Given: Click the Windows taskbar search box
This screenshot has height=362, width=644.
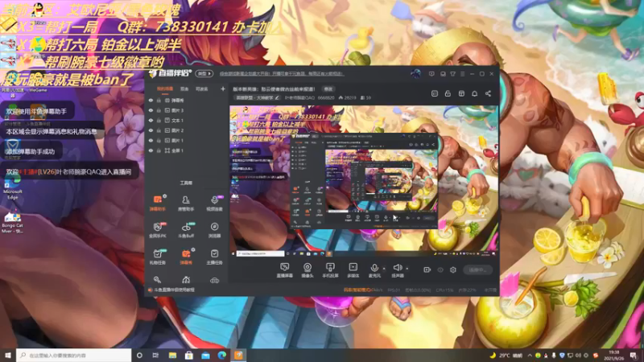Looking at the screenshot, I should click(x=74, y=356).
